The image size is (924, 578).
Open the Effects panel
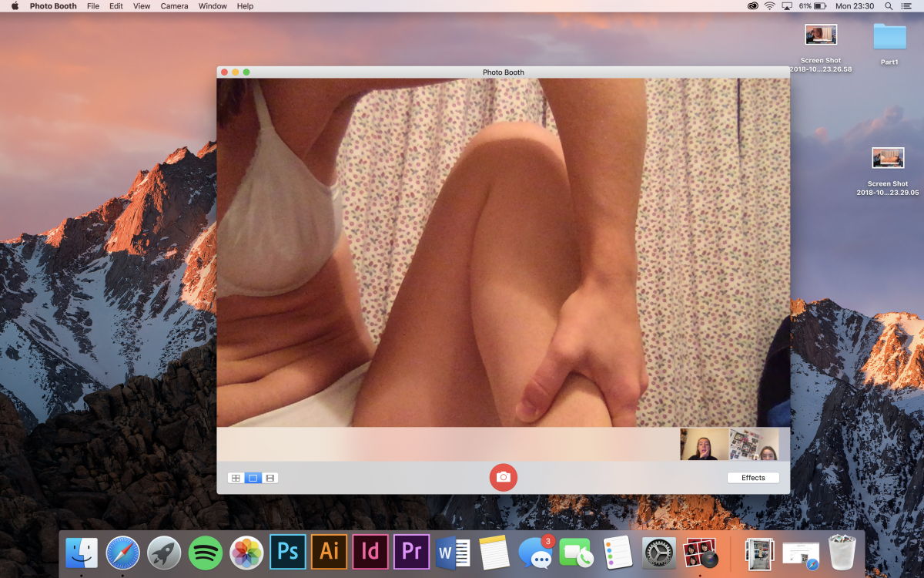tap(752, 478)
